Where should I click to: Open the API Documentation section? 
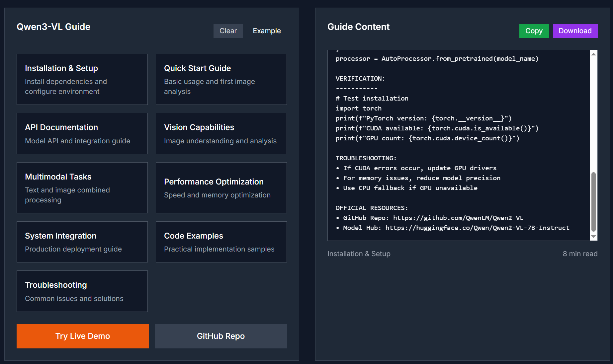(x=82, y=133)
